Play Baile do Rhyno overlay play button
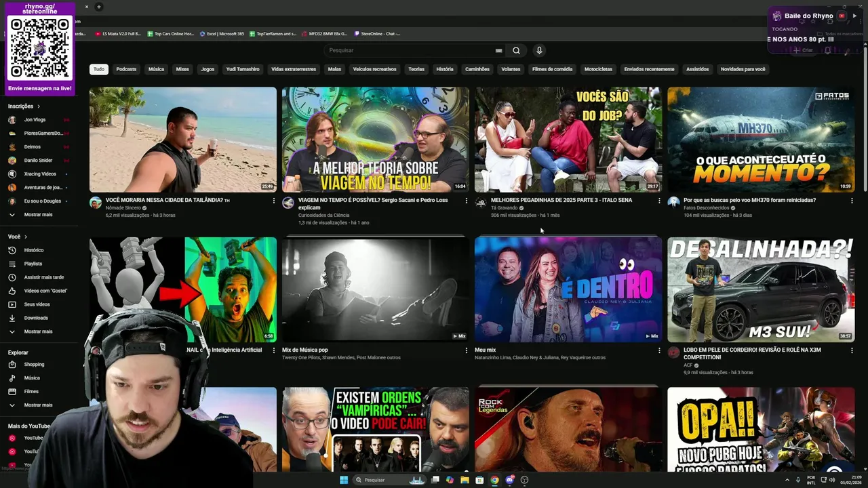Viewport: 868px width, 488px height. click(854, 16)
